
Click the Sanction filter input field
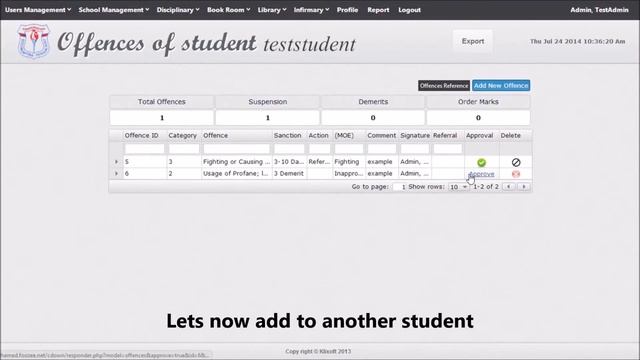[289, 149]
